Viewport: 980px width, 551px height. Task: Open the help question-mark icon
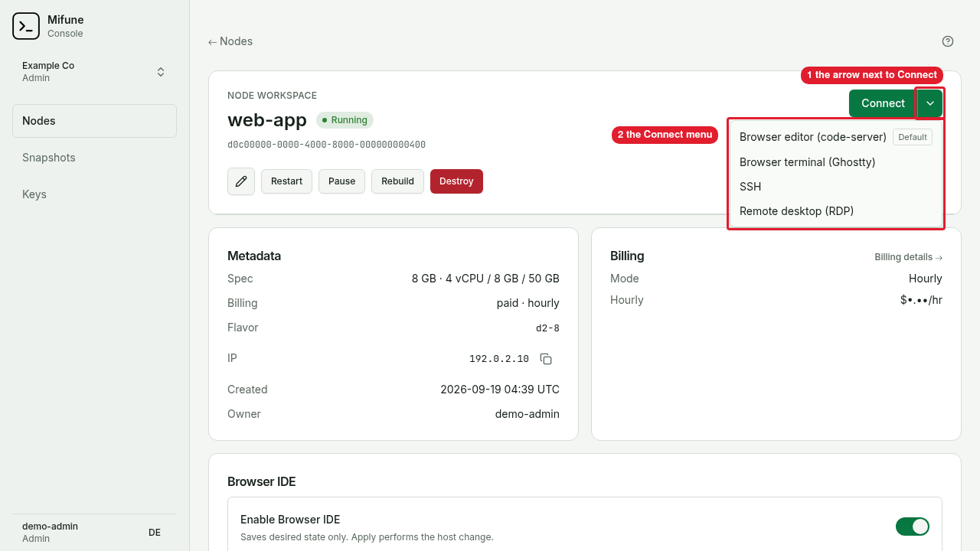(948, 41)
